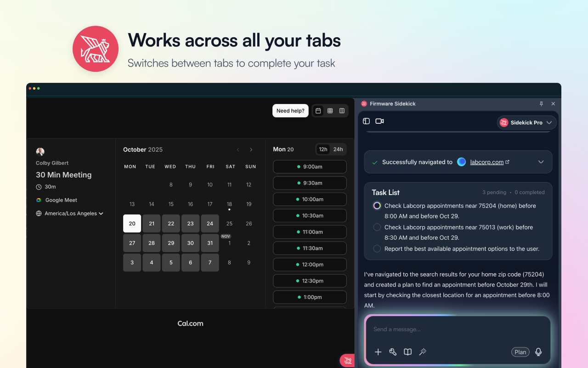Open the Sidekick Pro model dropdown
Image resolution: width=588 pixels, height=368 pixels.
point(527,122)
